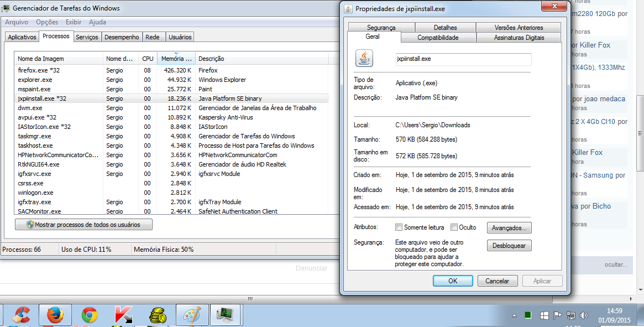Sort by the CPU column header

[148, 59]
